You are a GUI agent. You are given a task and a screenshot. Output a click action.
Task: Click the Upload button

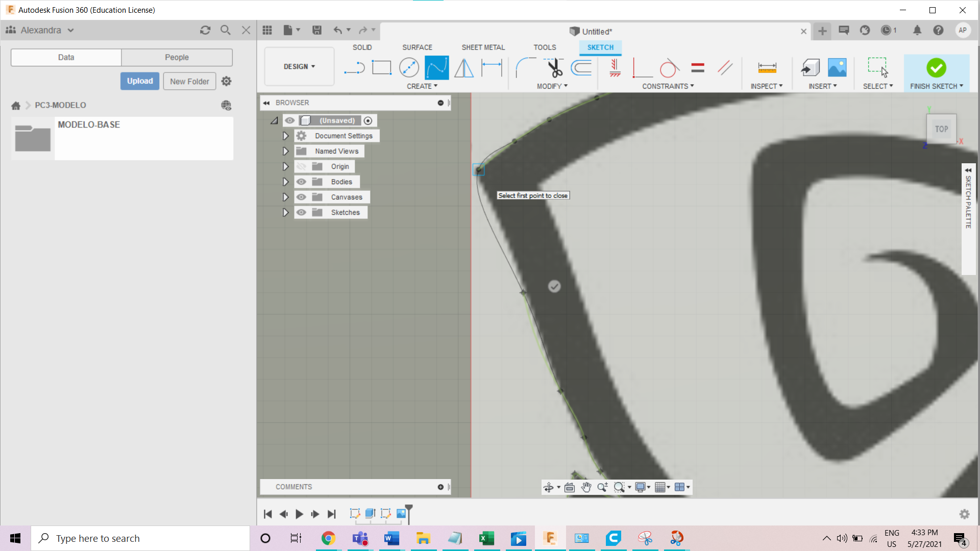[140, 81]
